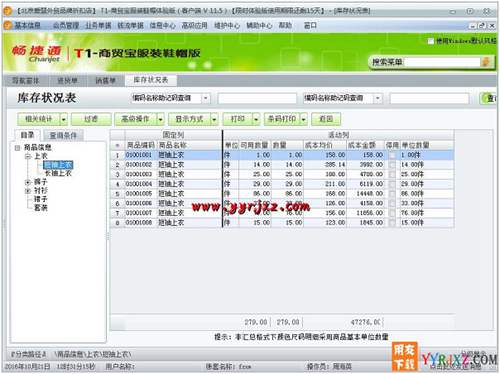Viewport: 500px width, 374px height.
Task: Select the 长袖上衣 tree item
Action: click(58, 173)
